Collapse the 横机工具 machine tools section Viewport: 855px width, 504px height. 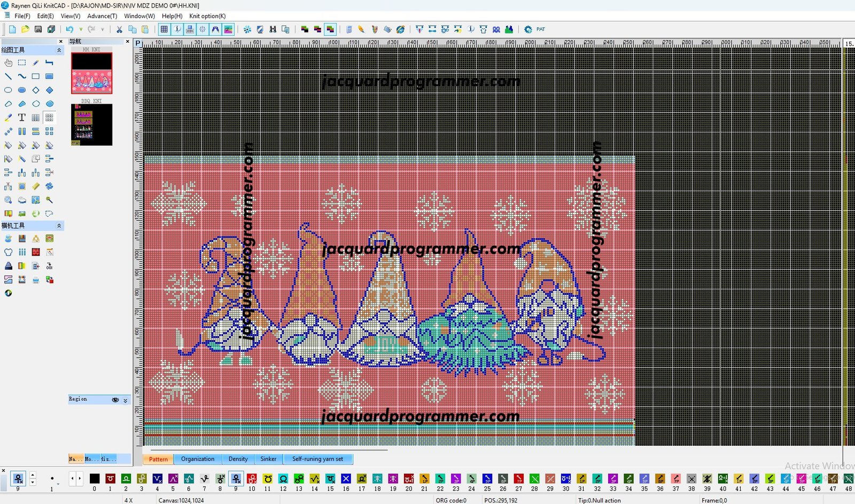[x=59, y=226]
